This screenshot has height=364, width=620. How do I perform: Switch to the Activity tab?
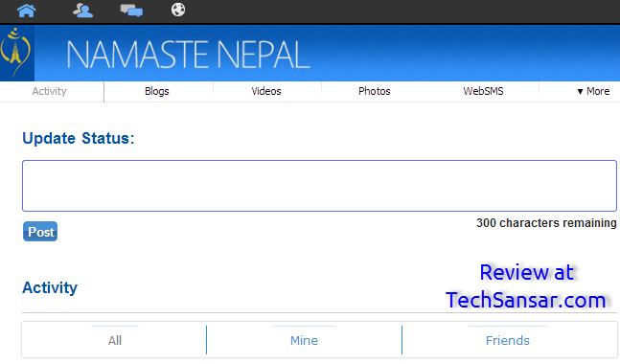pyautogui.click(x=50, y=91)
